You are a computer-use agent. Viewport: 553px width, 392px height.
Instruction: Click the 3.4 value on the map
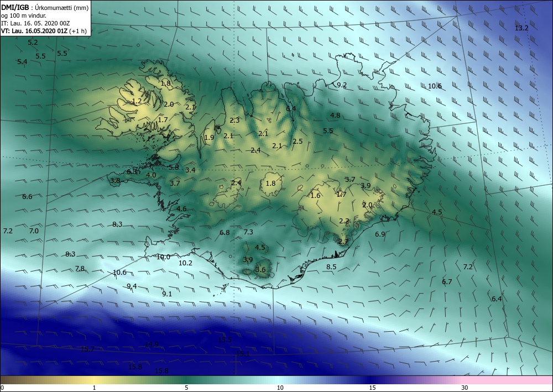point(190,170)
